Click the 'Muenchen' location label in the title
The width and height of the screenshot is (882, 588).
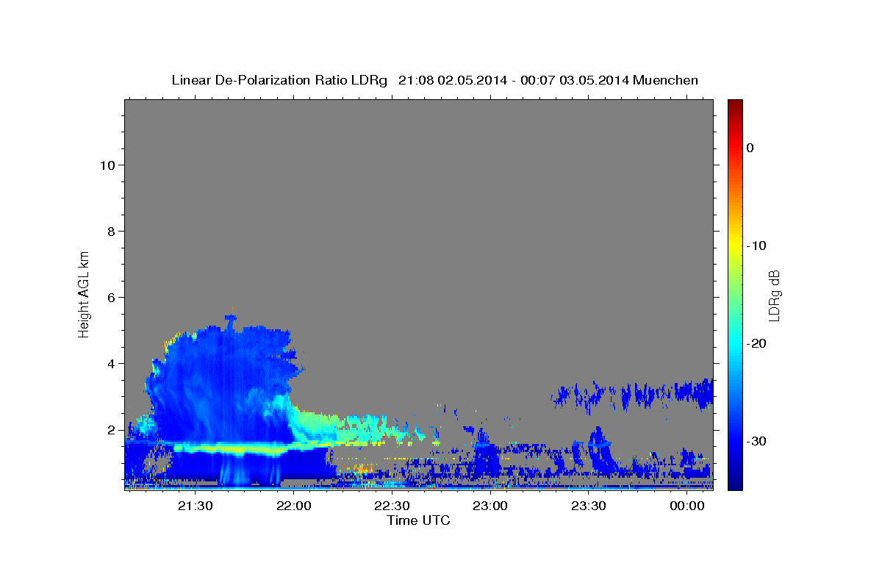(x=666, y=80)
